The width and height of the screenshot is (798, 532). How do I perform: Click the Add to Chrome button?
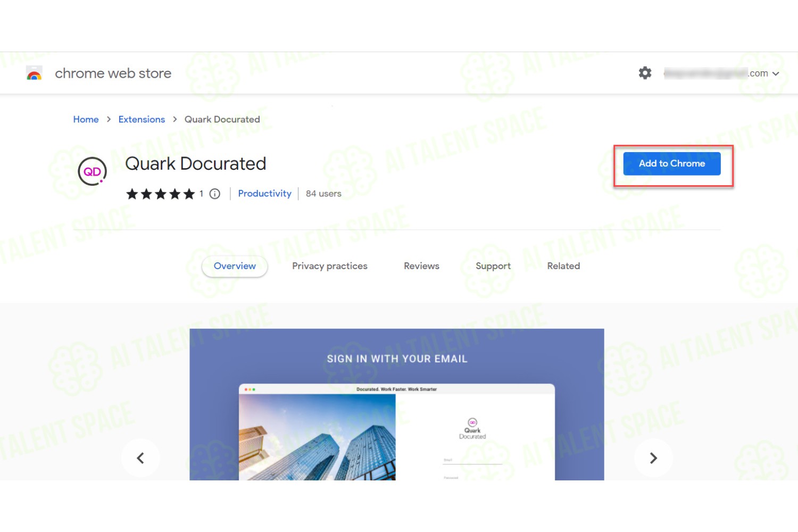click(x=672, y=163)
